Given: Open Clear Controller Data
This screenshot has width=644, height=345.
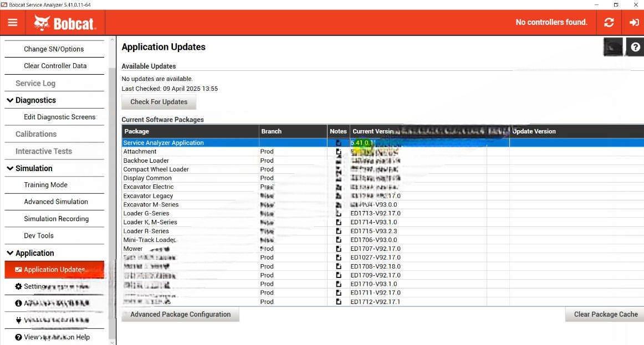Looking at the screenshot, I should tap(55, 66).
